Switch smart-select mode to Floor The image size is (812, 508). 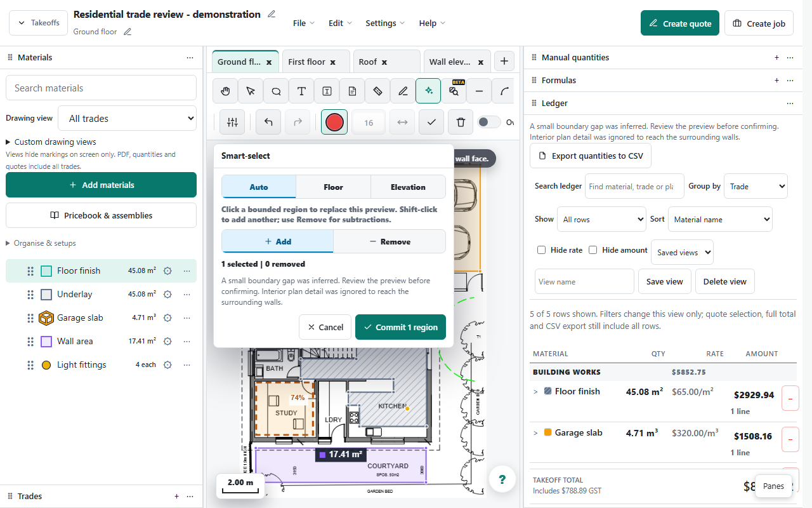tap(333, 187)
